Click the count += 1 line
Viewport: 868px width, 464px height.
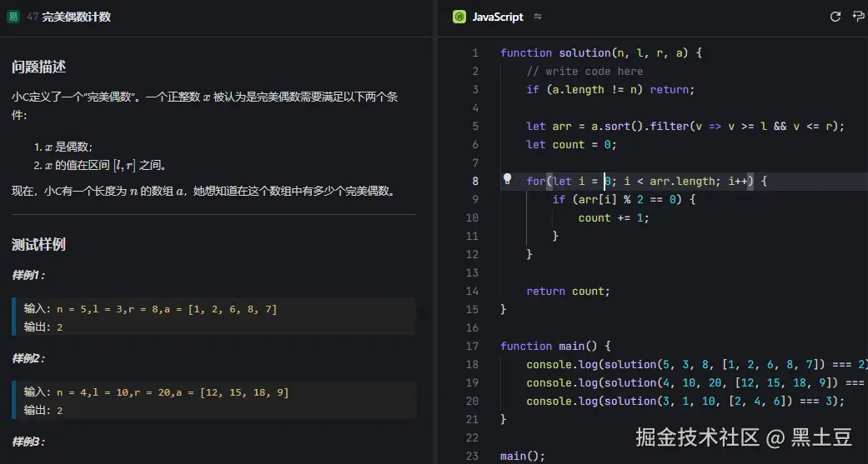[x=614, y=218]
